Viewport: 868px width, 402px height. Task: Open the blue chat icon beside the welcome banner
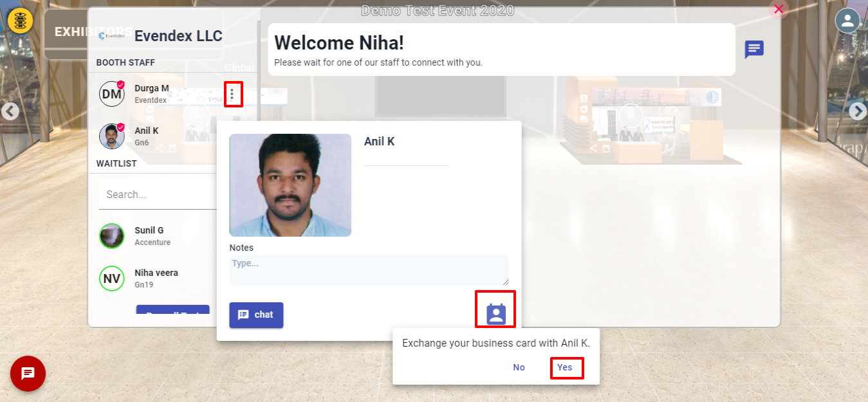tap(754, 50)
